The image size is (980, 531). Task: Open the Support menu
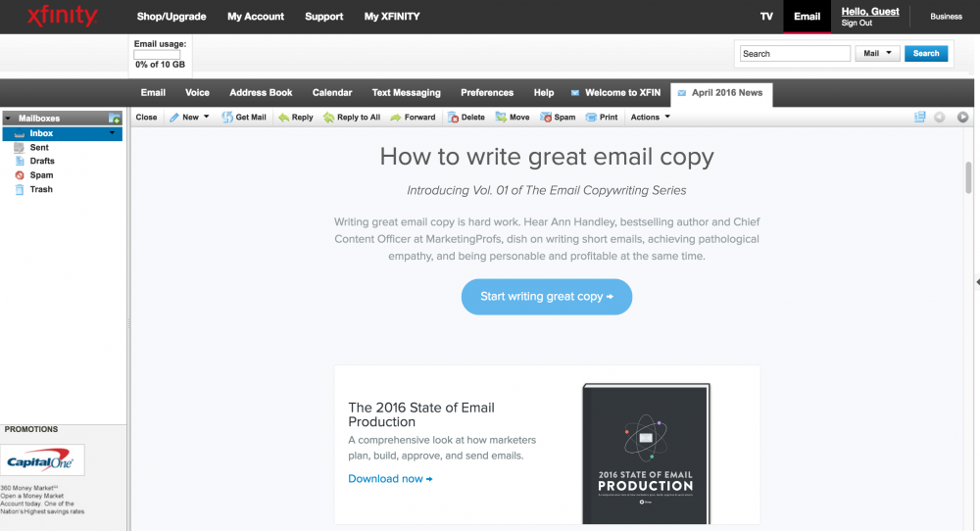click(x=323, y=17)
